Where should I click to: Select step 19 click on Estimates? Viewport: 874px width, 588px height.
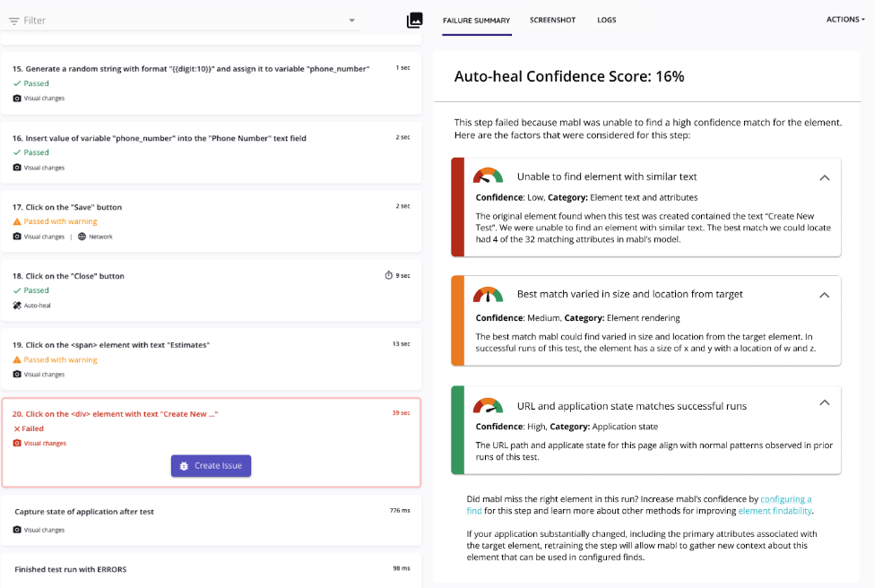[x=211, y=356]
